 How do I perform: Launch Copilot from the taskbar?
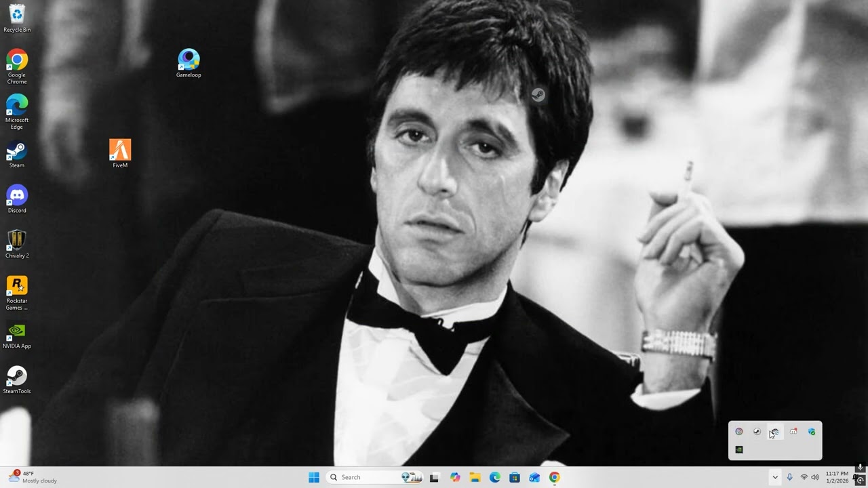tap(455, 477)
